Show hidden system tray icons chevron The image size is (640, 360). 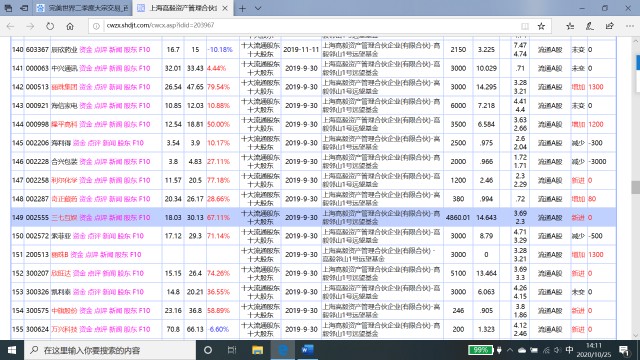pyautogui.click(x=510, y=350)
